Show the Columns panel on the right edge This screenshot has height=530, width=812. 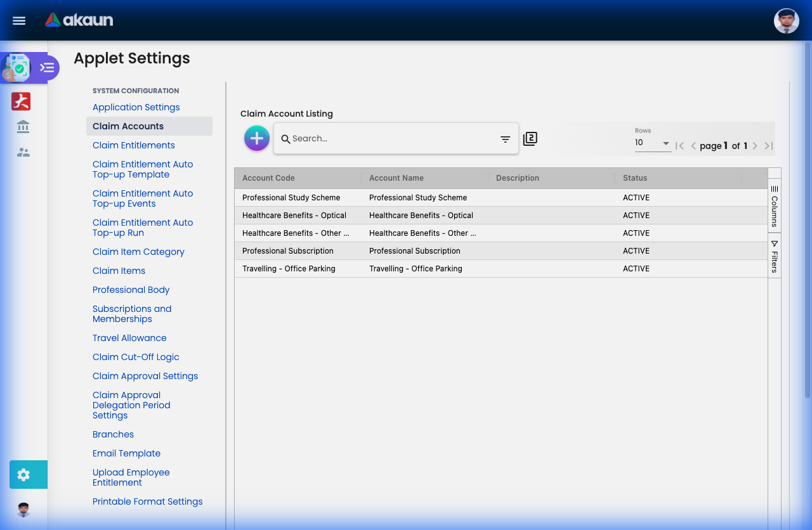click(774, 205)
